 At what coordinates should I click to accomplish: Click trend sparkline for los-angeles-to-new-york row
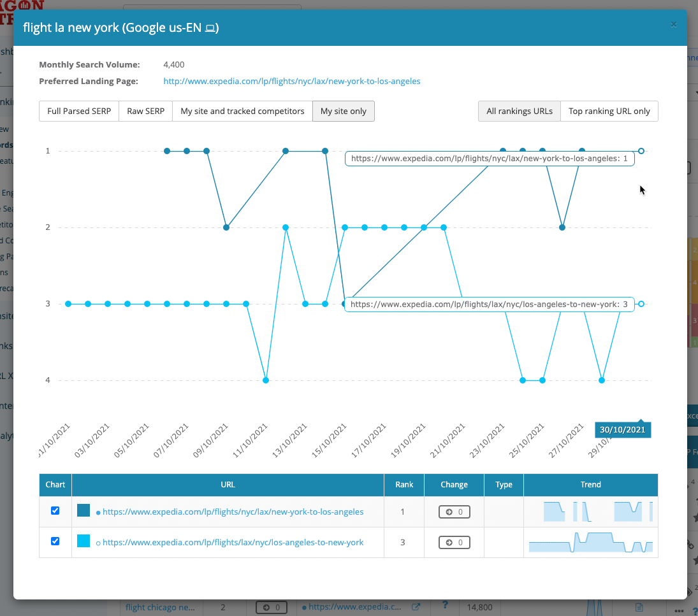pyautogui.click(x=591, y=542)
